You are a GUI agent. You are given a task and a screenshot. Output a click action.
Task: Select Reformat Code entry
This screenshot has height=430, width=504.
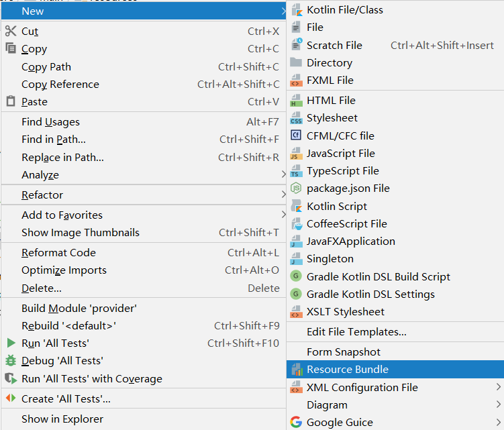tap(144, 253)
